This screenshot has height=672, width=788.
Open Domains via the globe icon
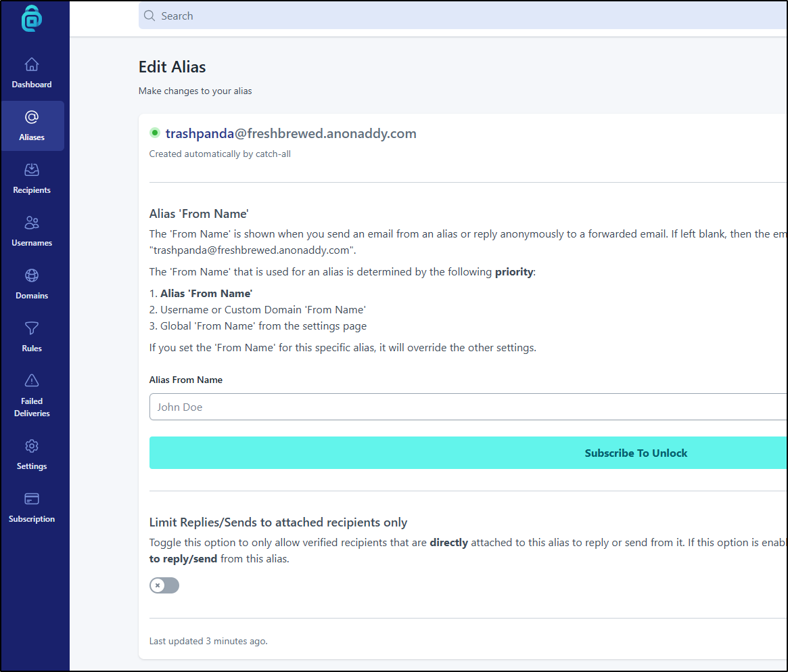pyautogui.click(x=32, y=275)
